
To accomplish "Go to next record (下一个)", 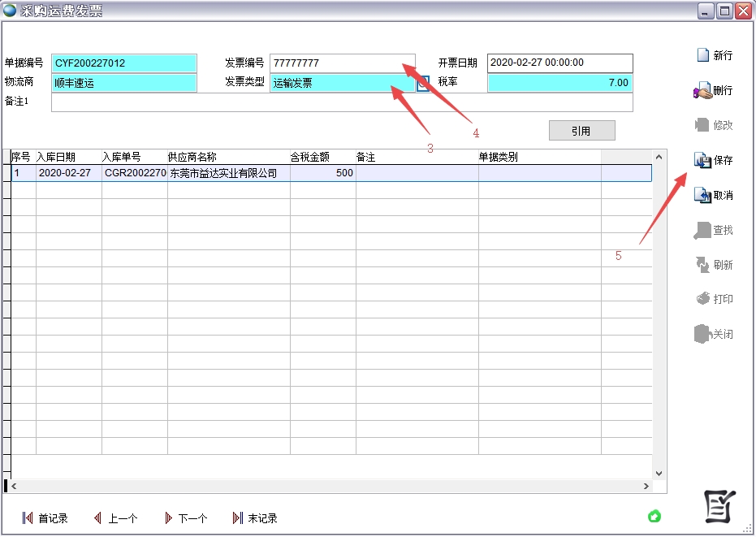I will pyautogui.click(x=168, y=518).
